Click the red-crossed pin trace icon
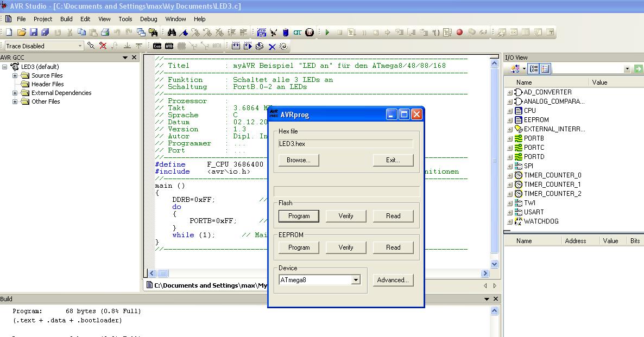The height and width of the screenshot is (337, 644). [103, 46]
